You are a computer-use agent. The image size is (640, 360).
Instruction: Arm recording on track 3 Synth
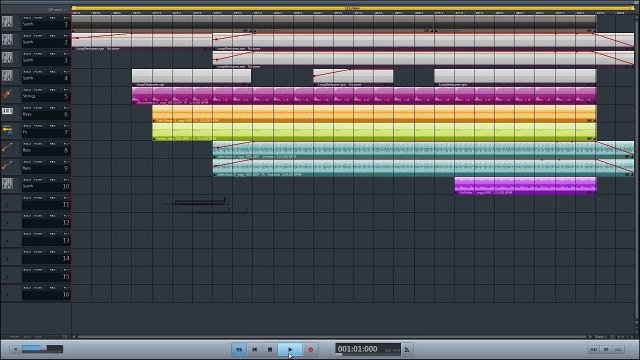click(52, 54)
